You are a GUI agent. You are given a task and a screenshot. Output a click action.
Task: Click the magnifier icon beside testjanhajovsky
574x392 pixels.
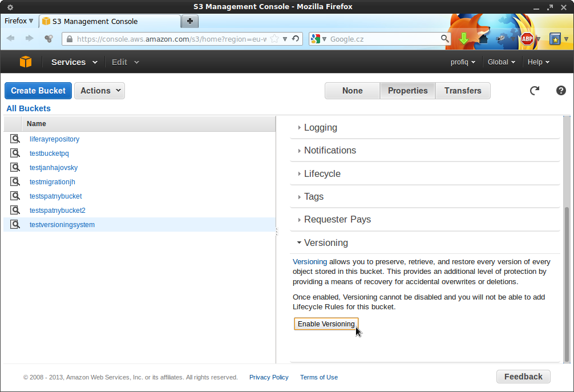point(15,167)
